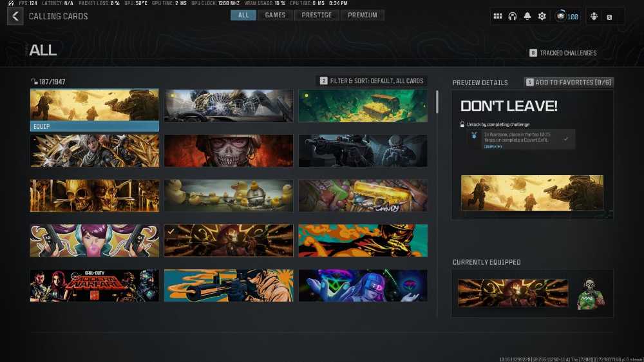Click the completed challenge description box

coord(521,139)
